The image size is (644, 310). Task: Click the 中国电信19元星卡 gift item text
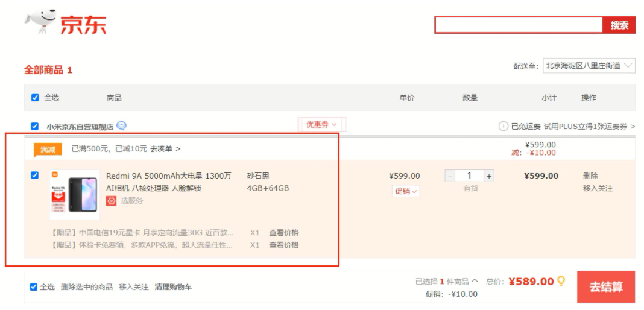pyautogui.click(x=142, y=233)
